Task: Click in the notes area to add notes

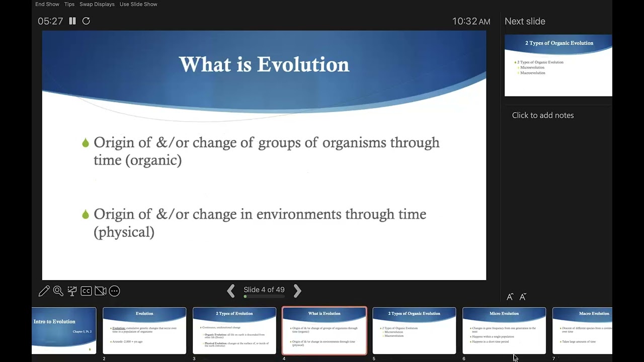Action: click(543, 115)
